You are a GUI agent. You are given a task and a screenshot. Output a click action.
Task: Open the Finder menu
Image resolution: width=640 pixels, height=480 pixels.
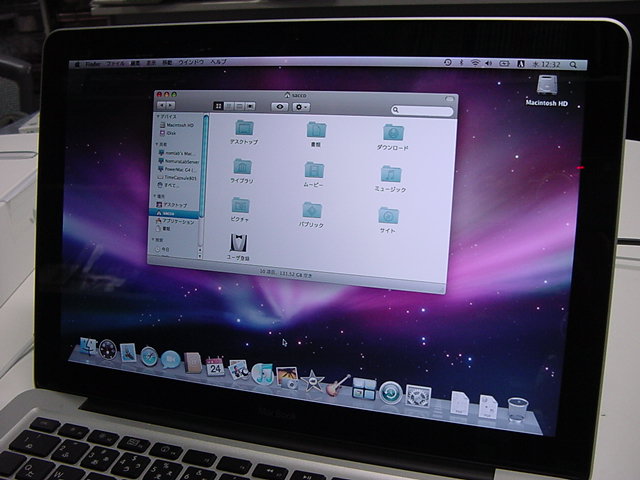click(x=93, y=64)
